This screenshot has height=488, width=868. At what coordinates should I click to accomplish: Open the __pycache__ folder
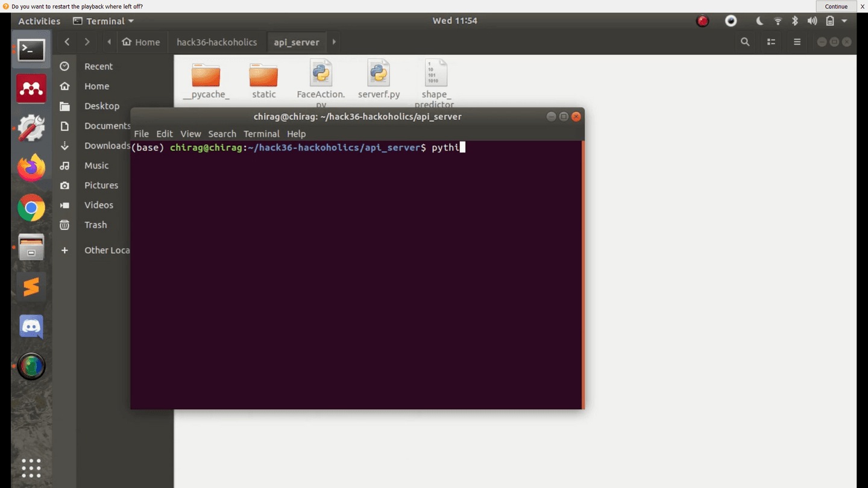[206, 80]
